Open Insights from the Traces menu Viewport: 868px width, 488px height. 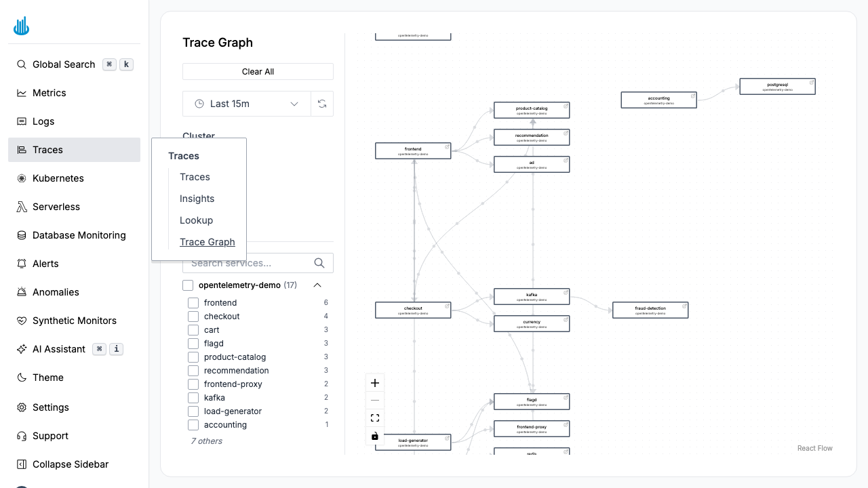pos(197,199)
